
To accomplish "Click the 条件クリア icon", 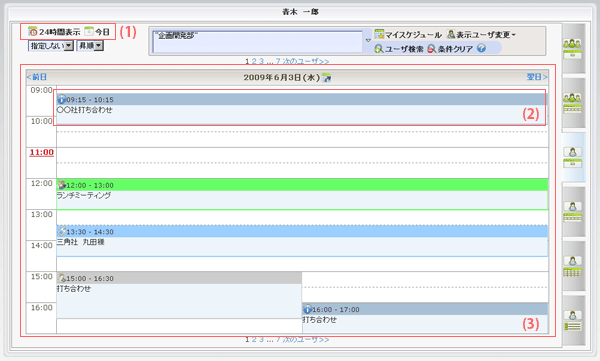I will coord(431,49).
